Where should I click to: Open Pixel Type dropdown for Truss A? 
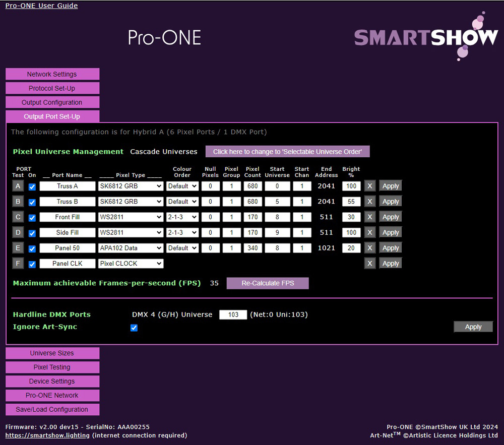coord(131,186)
